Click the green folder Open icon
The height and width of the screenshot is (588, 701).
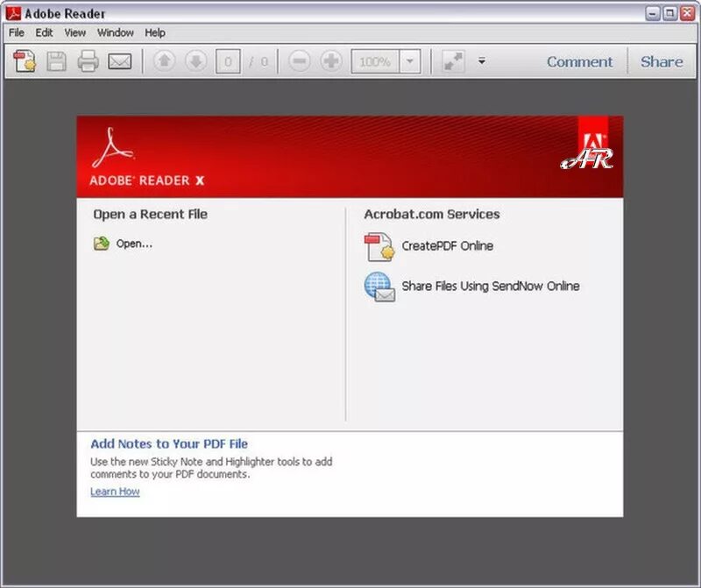click(102, 244)
